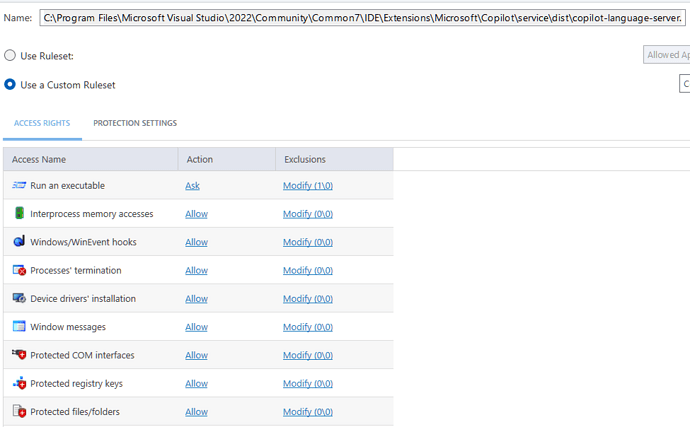Image resolution: width=690 pixels, height=427 pixels.
Task: Select the Device drivers' installation row label
Action: pos(83,298)
